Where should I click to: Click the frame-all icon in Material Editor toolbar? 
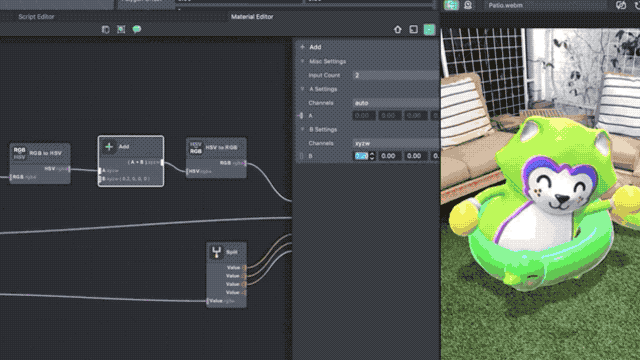121,29
